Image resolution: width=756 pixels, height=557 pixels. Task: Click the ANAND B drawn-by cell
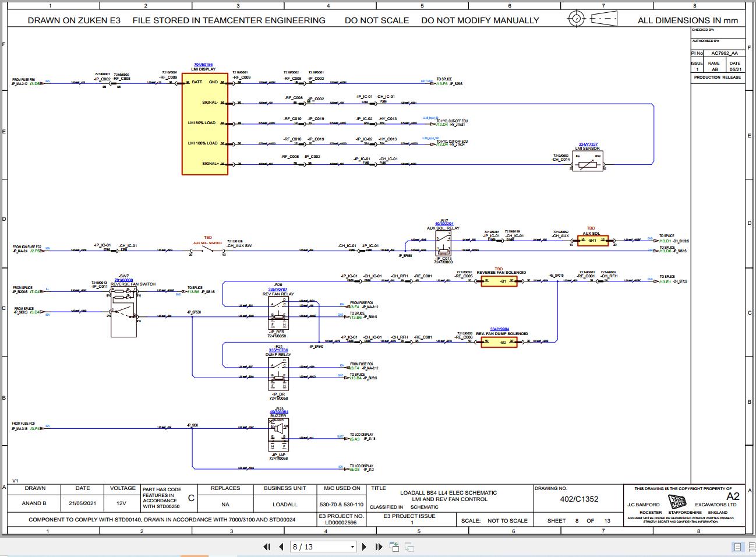tap(34, 503)
